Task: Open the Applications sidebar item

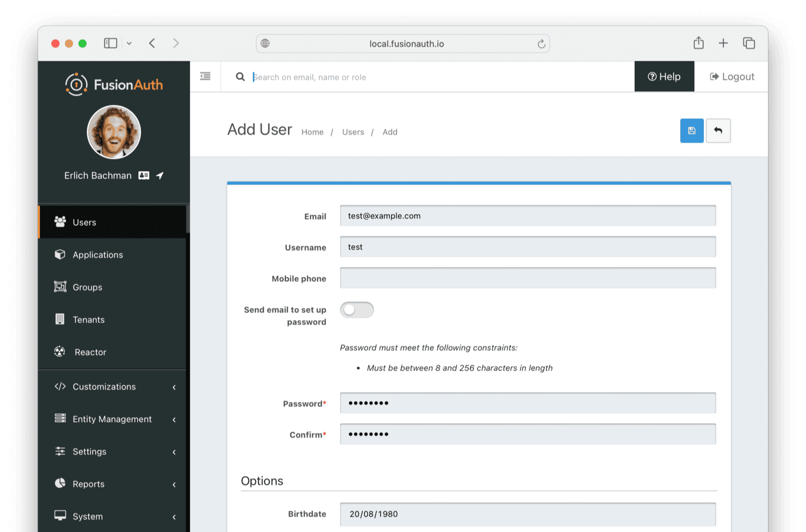Action: [x=98, y=255]
